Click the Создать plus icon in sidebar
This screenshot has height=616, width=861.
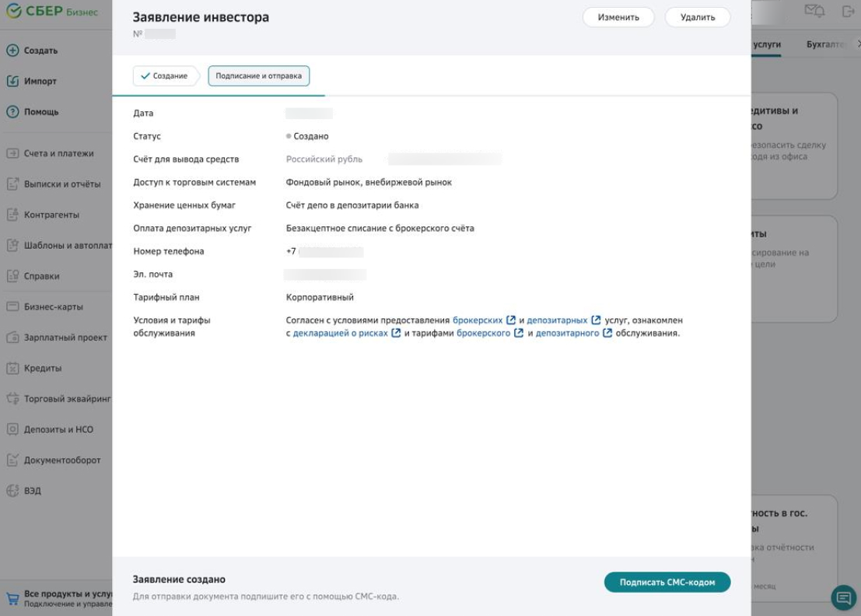pos(12,51)
